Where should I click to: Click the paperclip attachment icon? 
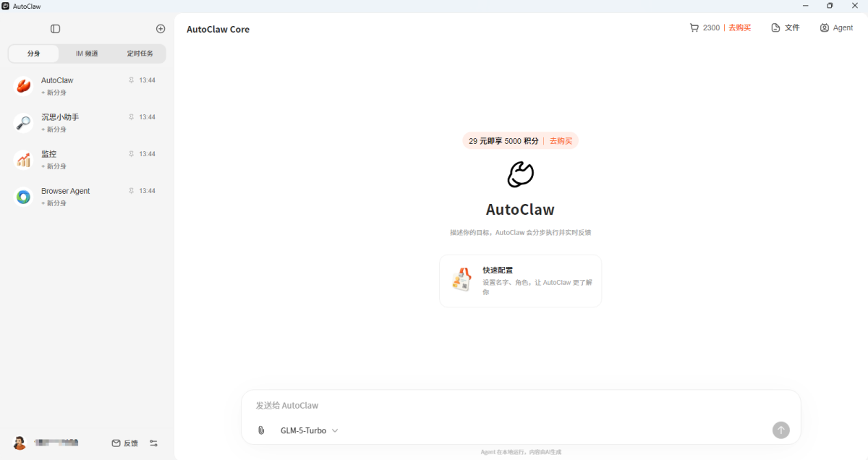tap(261, 430)
